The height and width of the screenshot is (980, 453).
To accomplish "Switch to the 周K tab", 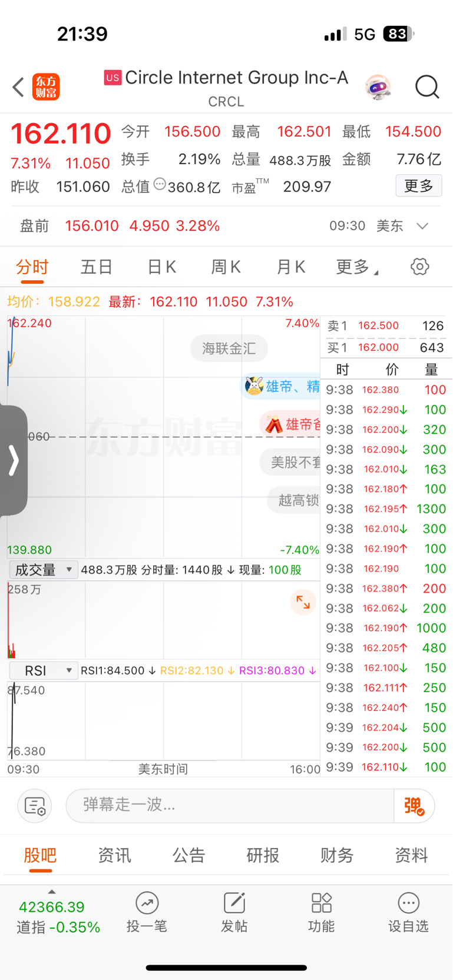I will click(226, 267).
